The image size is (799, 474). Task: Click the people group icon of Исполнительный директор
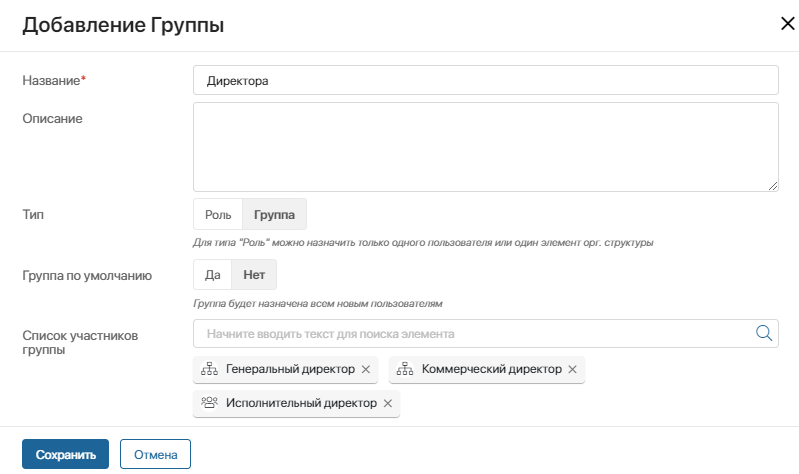pos(209,403)
